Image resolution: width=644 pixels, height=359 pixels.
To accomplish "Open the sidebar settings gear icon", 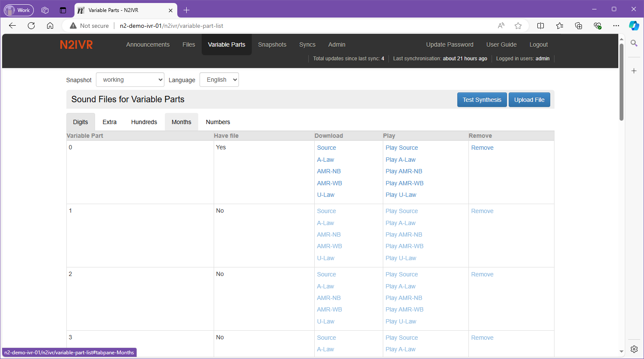I will [634, 349].
